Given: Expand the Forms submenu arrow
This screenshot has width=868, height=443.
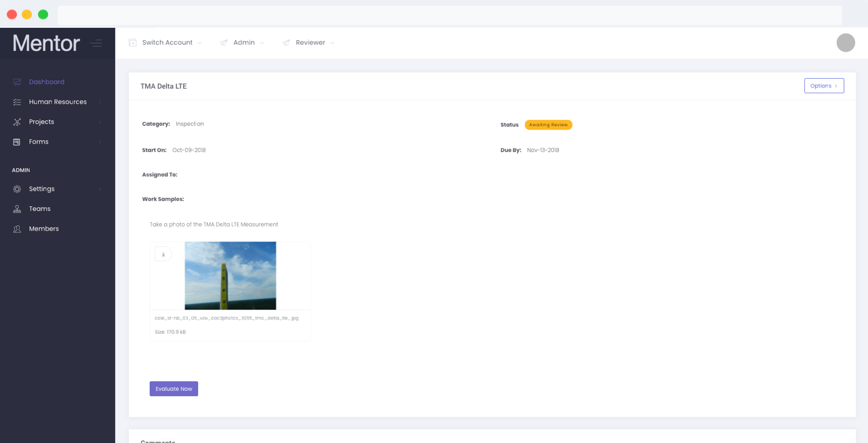Looking at the screenshot, I should (x=100, y=142).
